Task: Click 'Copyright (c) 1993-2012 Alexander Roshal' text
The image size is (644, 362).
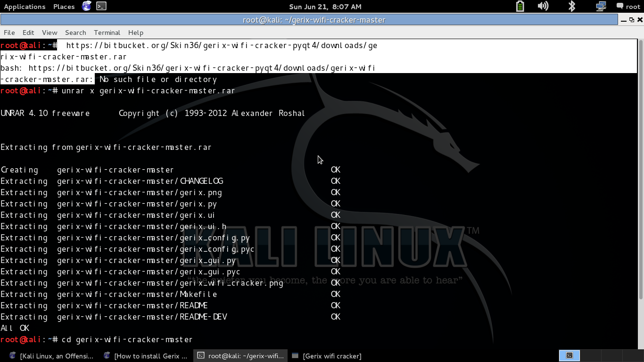Action: point(212,113)
